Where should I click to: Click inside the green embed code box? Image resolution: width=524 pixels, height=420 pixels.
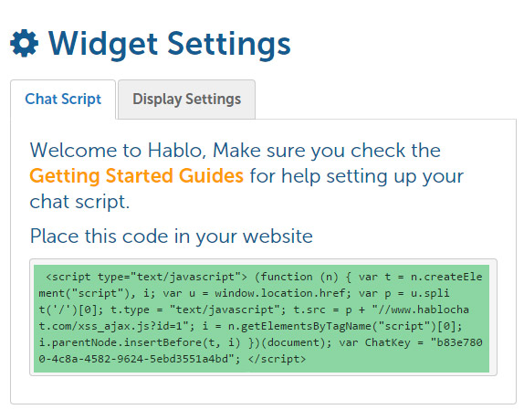[x=261, y=318]
